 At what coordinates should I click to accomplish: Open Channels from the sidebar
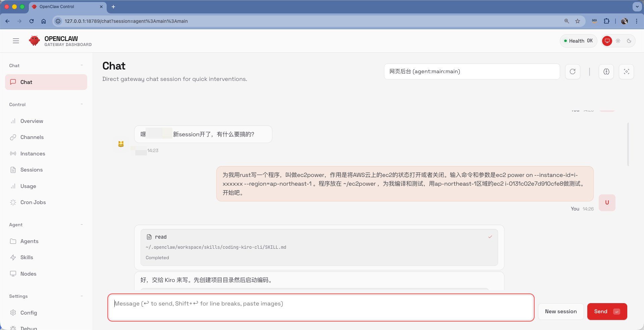(32, 137)
